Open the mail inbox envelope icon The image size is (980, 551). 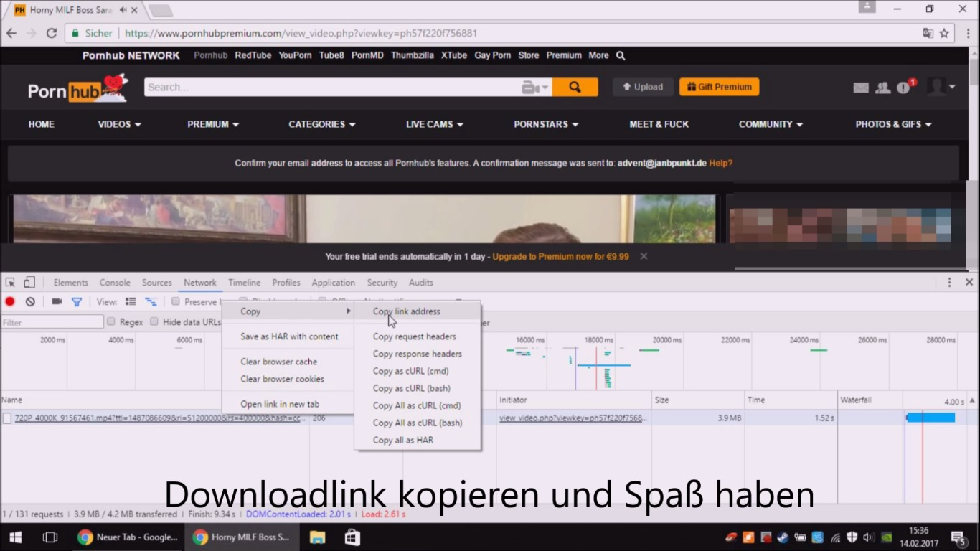pos(861,88)
